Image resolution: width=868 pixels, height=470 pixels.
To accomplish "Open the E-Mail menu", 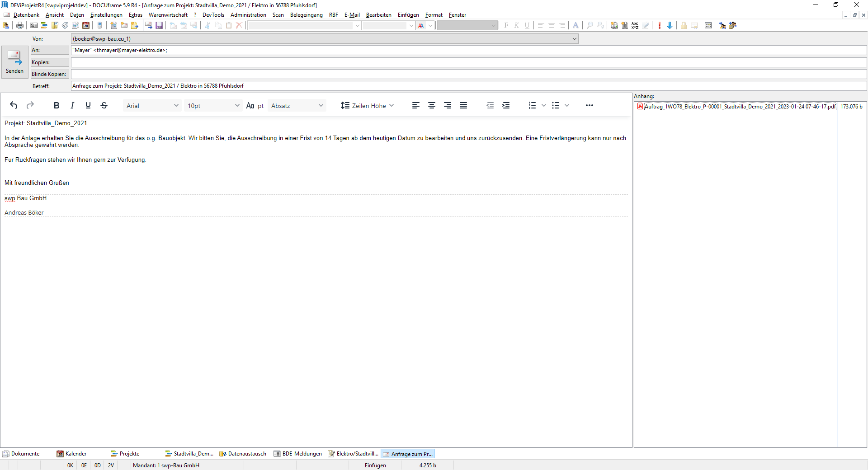I will click(352, 15).
